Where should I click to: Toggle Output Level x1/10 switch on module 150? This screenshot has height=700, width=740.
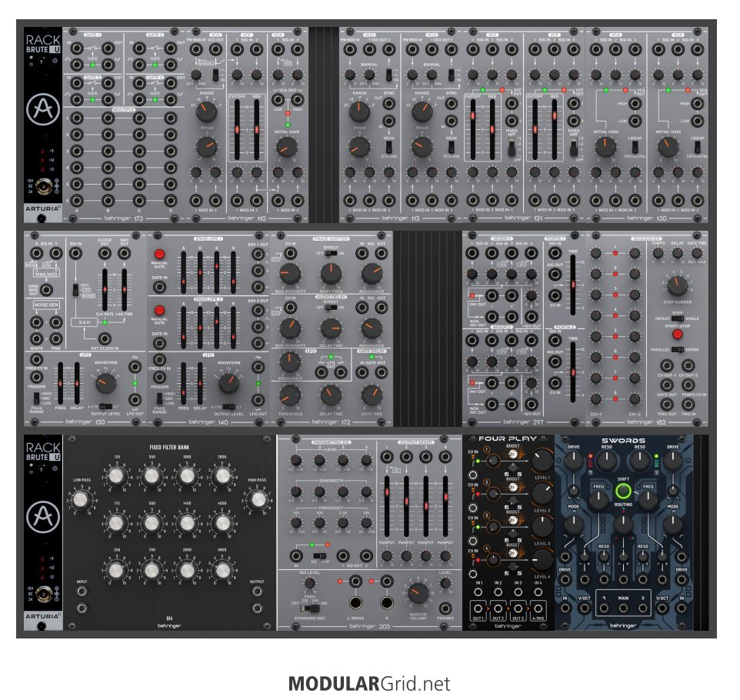(x=105, y=406)
